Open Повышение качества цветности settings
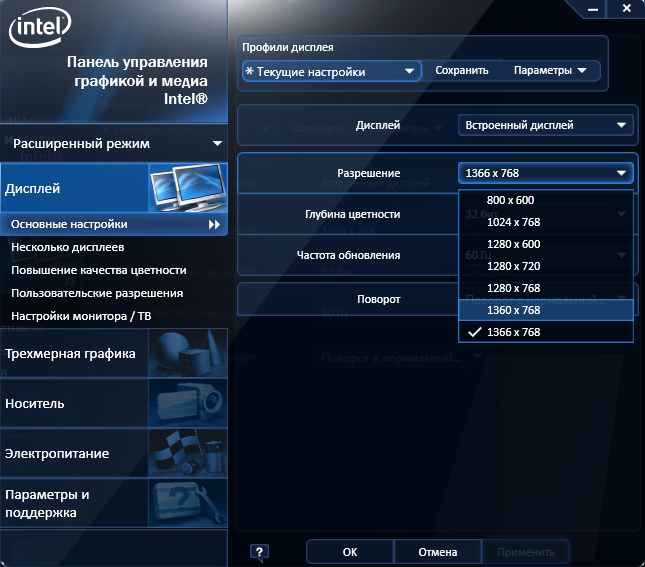 click(99, 270)
